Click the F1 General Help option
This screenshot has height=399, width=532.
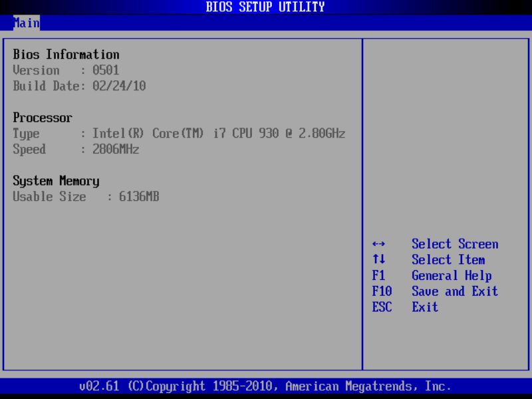[x=436, y=276]
